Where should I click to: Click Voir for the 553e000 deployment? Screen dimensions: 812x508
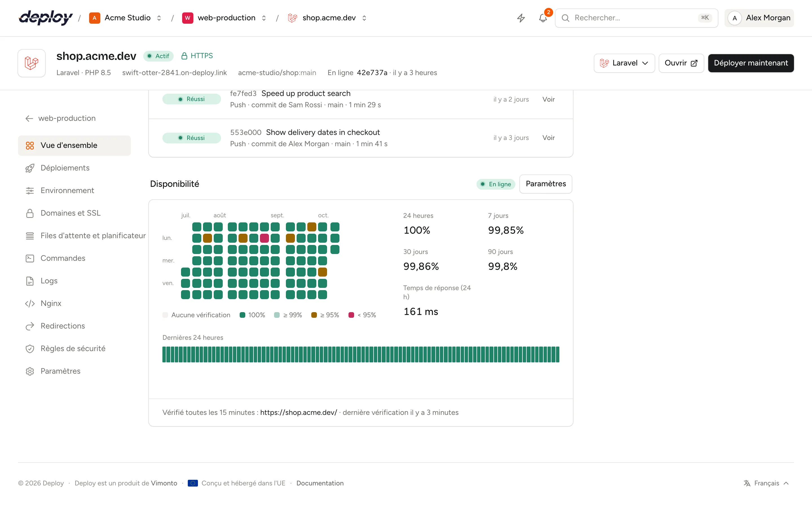(x=548, y=138)
